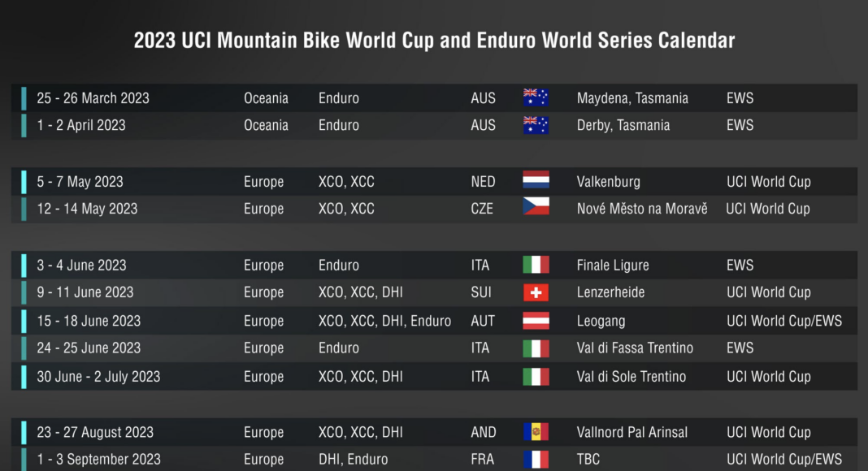Click the Val di Fassa Trentino venue
Viewport: 868px width, 471px height.
(x=635, y=348)
